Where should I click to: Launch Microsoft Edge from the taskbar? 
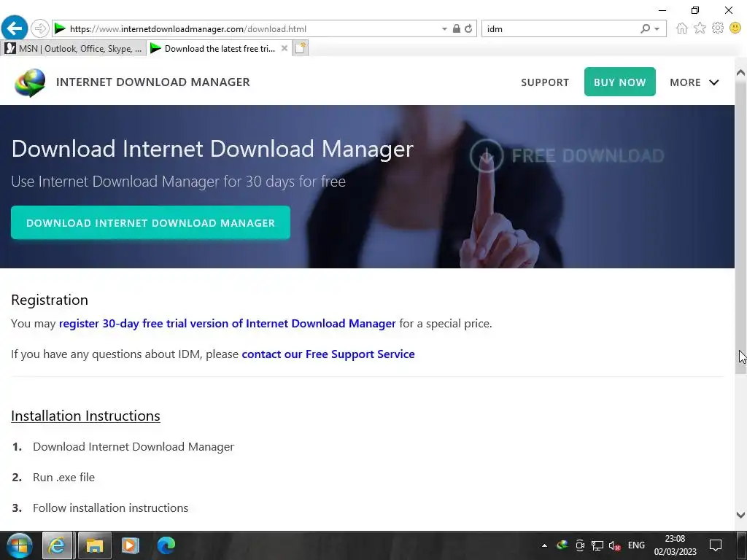click(166, 545)
